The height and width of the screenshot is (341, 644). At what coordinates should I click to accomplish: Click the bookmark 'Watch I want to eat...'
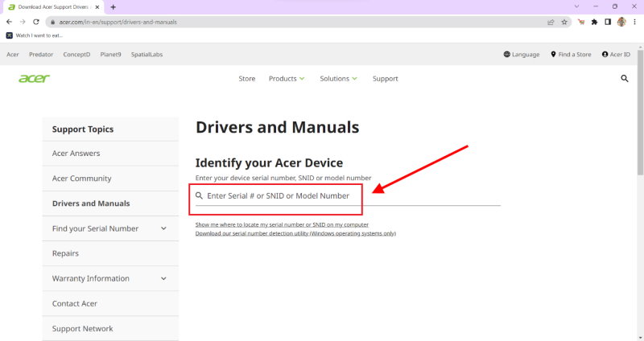(x=35, y=35)
